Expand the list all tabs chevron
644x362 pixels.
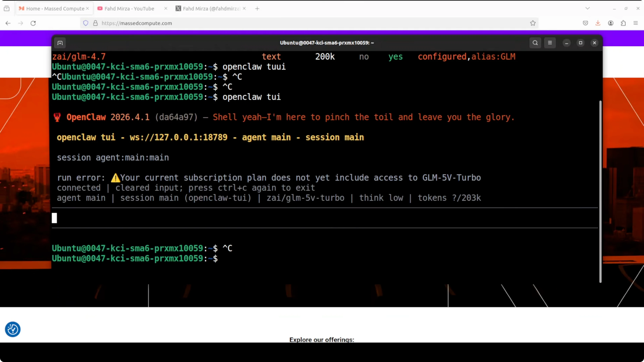point(587,9)
